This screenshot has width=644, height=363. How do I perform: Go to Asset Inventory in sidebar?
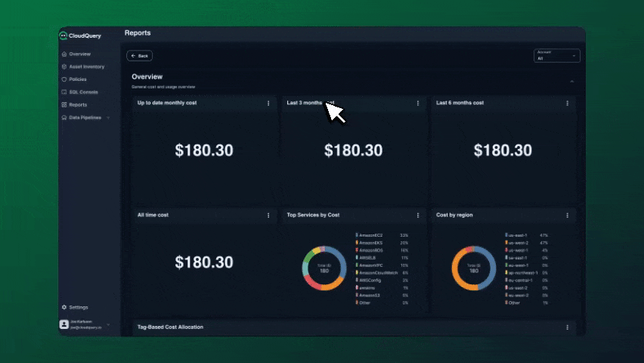point(86,67)
